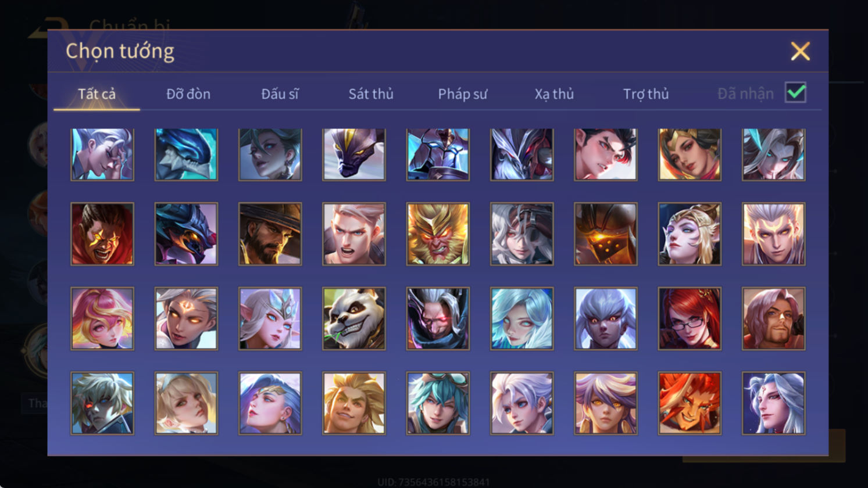Go to the Trợ thủ tab
This screenshot has height=488, width=868.
tap(646, 94)
